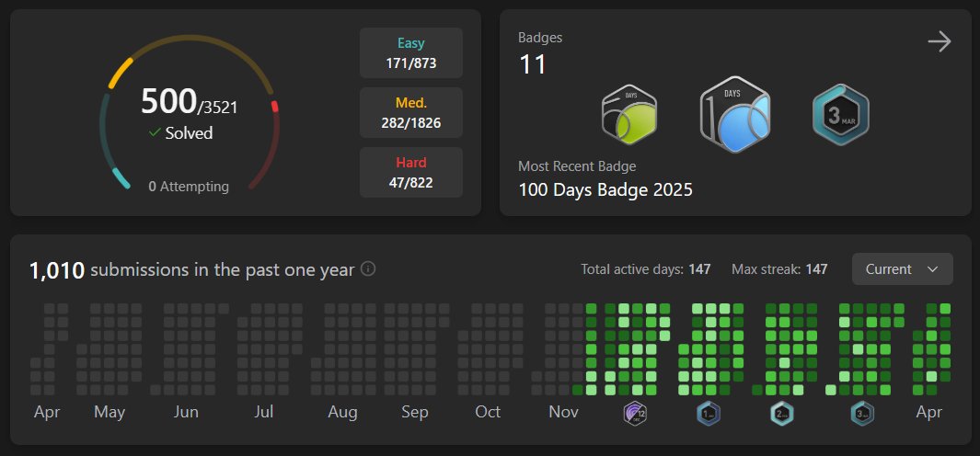Click the teal Easy progress arc segment
The image size is (980, 456).
point(121,178)
